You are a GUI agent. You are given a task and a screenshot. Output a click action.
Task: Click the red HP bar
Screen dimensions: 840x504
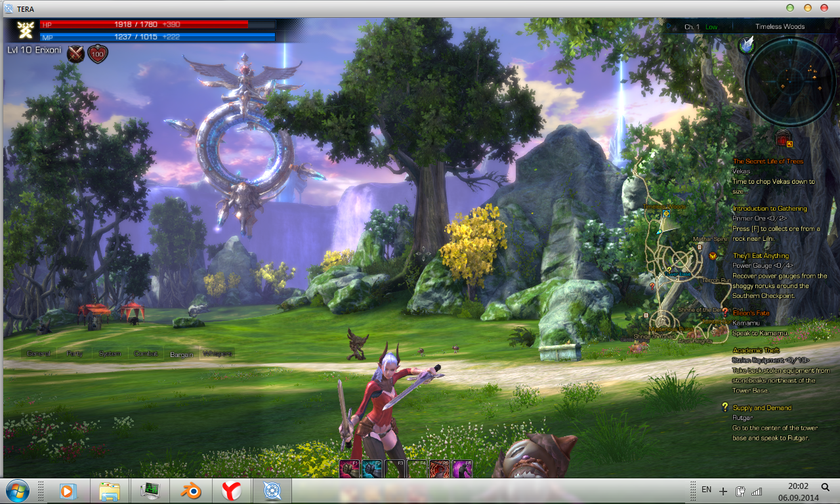[157, 24]
